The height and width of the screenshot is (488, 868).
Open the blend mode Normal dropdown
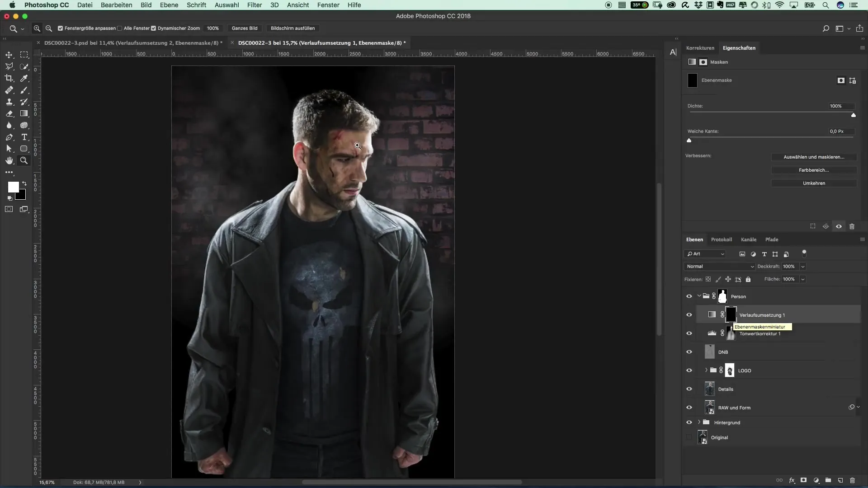click(720, 267)
